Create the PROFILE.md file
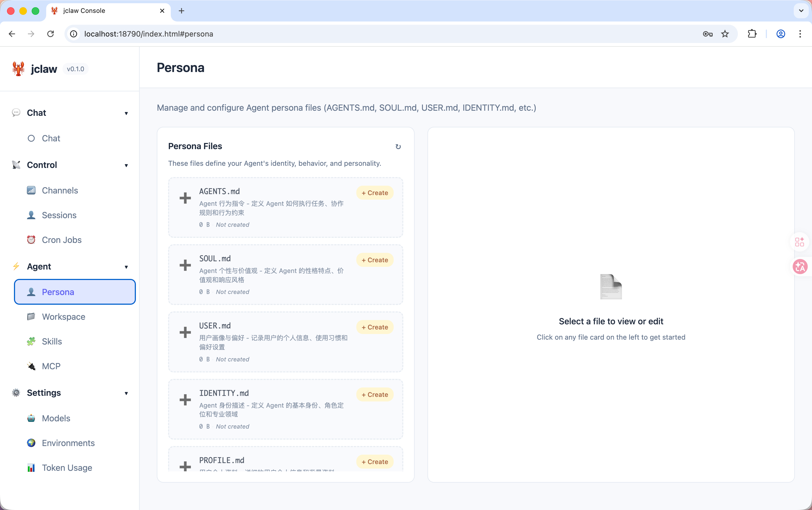Screen dimensions: 812x510 point(375,462)
